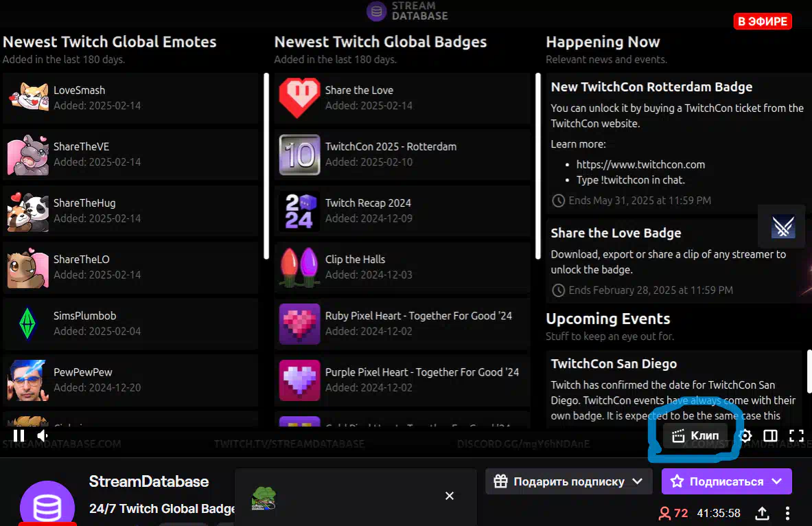Click the viewer count 72
This screenshot has height=526, width=812.
[681, 513]
